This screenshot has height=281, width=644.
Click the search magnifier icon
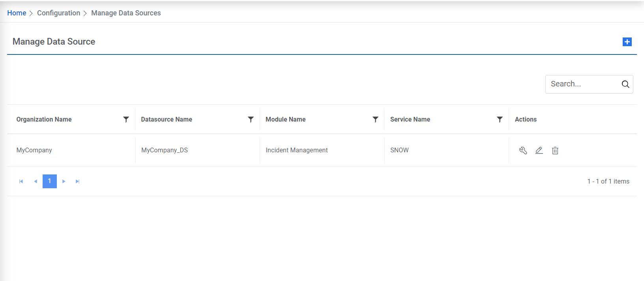coord(625,84)
